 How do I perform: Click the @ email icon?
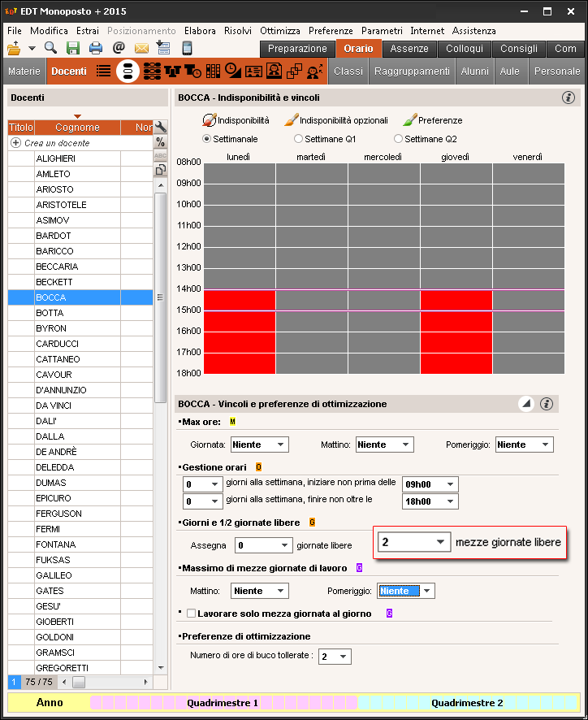tap(119, 47)
